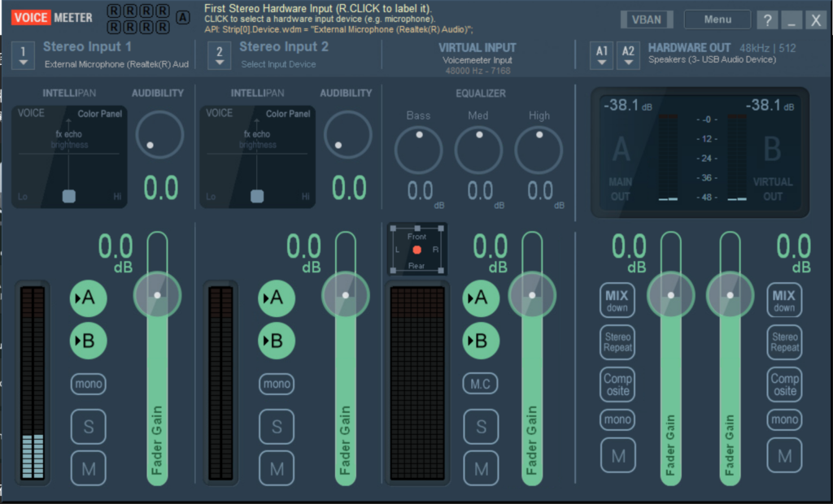833x504 pixels.
Task: Click the help question mark icon
Action: [x=766, y=20]
